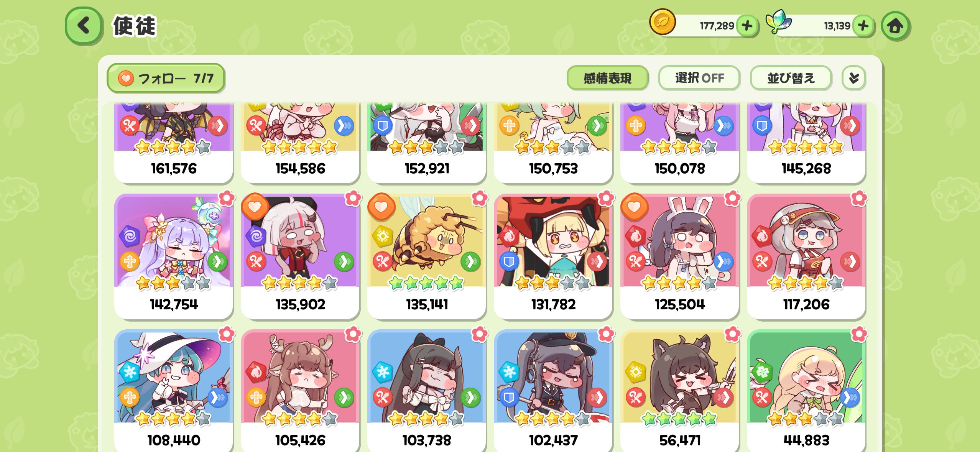Add gold coins with the plus icon
The width and height of the screenshot is (980, 452).
747,26
